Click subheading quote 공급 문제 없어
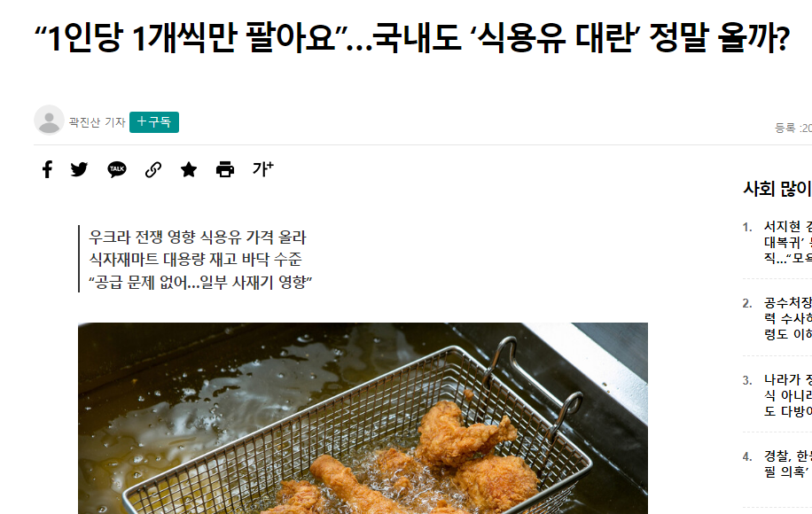Image resolution: width=812 pixels, height=514 pixels. tap(200, 282)
